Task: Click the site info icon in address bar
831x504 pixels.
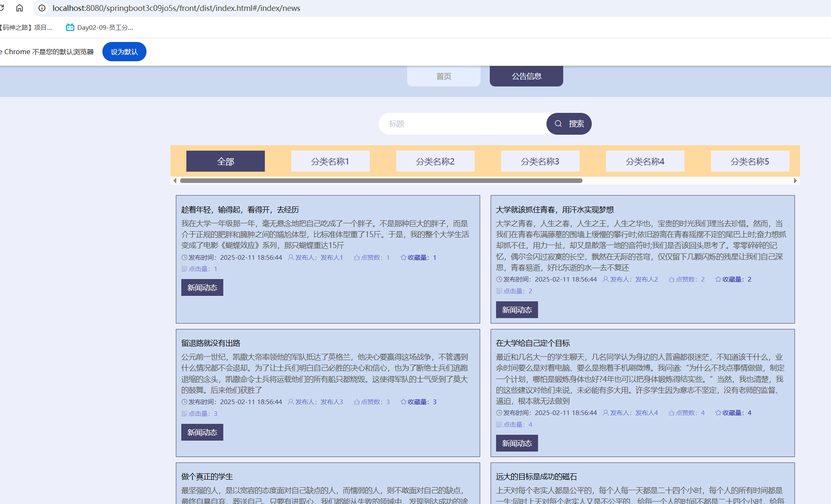Action: point(42,8)
